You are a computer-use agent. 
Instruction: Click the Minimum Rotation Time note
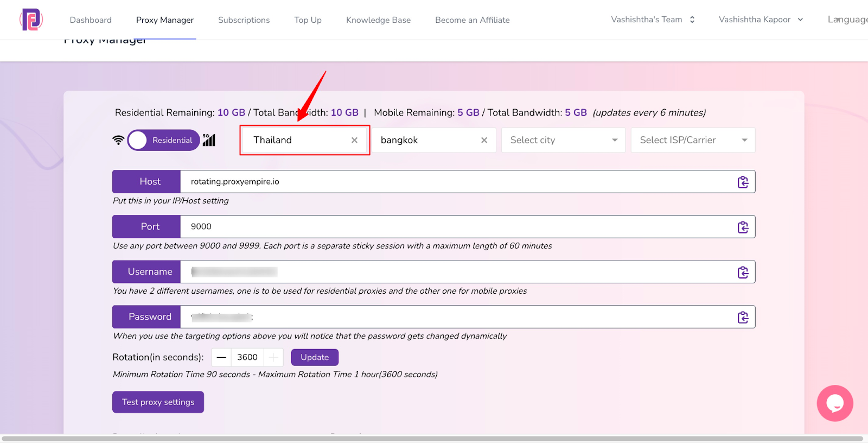(275, 375)
